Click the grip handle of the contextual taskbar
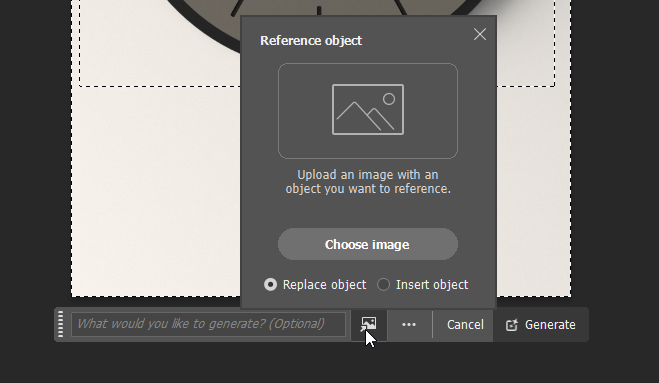Image resolution: width=659 pixels, height=383 pixels. tap(61, 324)
